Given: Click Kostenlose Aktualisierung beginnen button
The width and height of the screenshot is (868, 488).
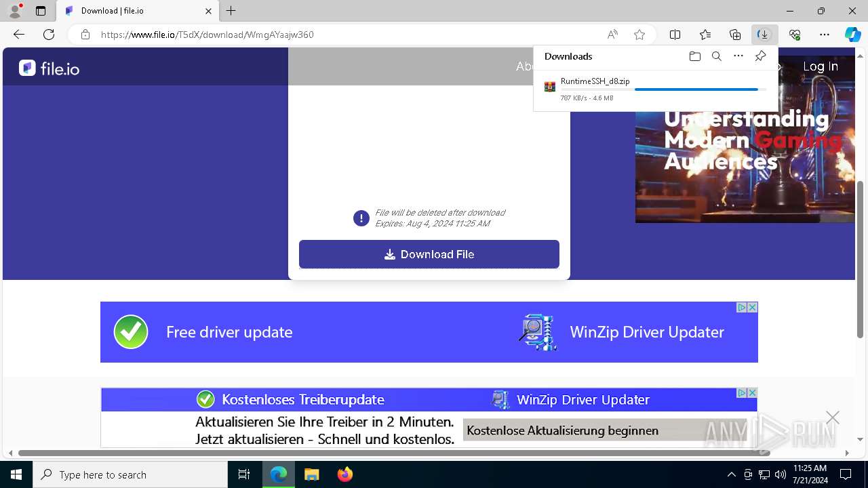Looking at the screenshot, I should click(x=604, y=430).
